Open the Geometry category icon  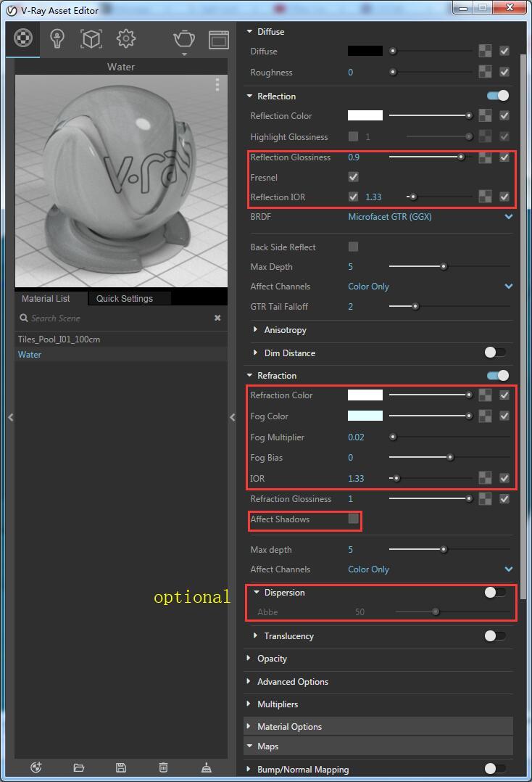(91, 38)
